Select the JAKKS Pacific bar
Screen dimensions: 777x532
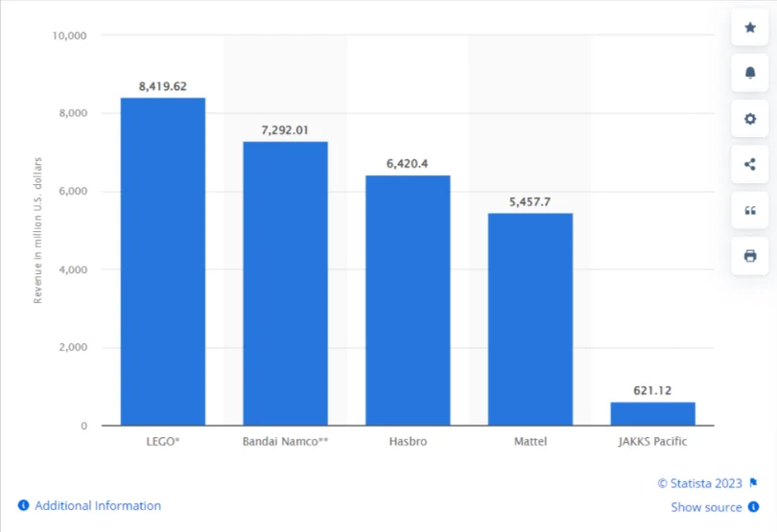pyautogui.click(x=652, y=413)
